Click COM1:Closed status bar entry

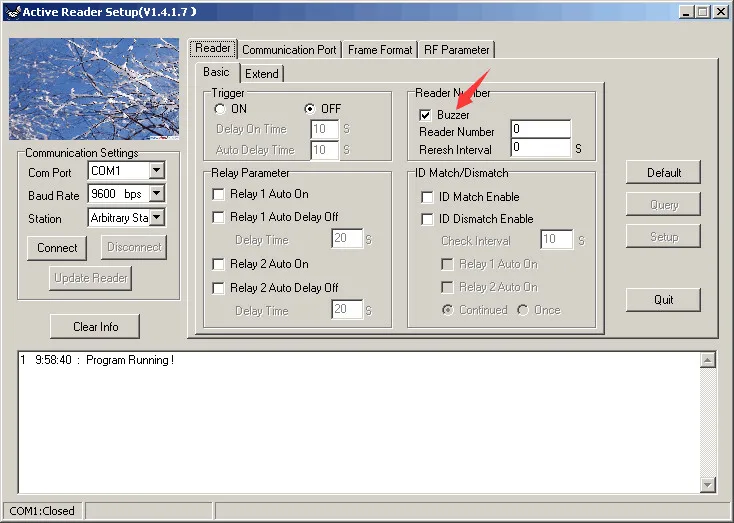[x=42, y=511]
